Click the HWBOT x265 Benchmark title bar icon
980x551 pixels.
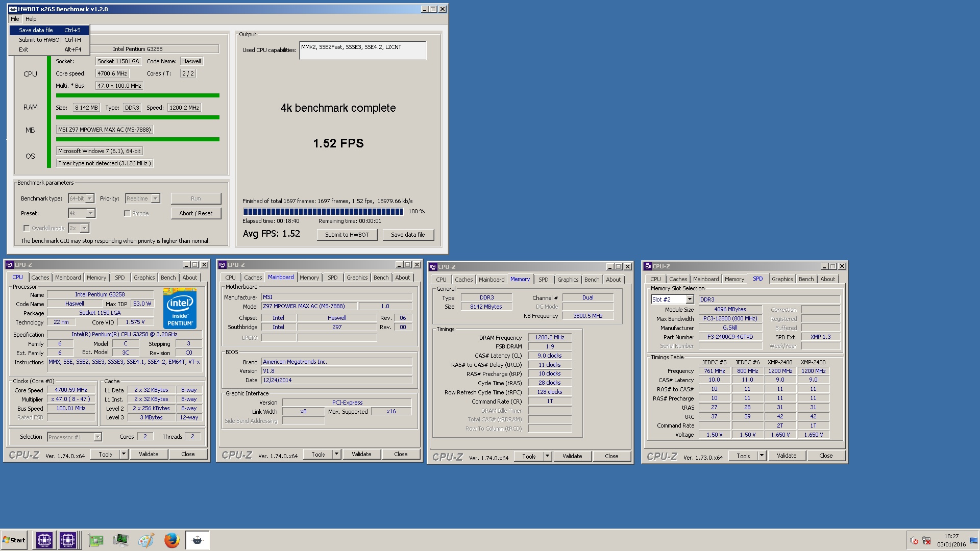click(x=13, y=9)
